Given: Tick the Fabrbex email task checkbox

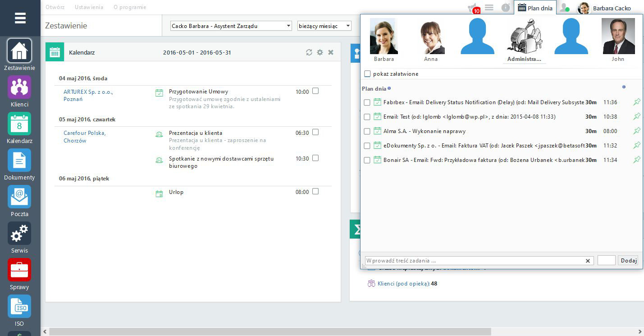Looking at the screenshot, I should coord(367,103).
